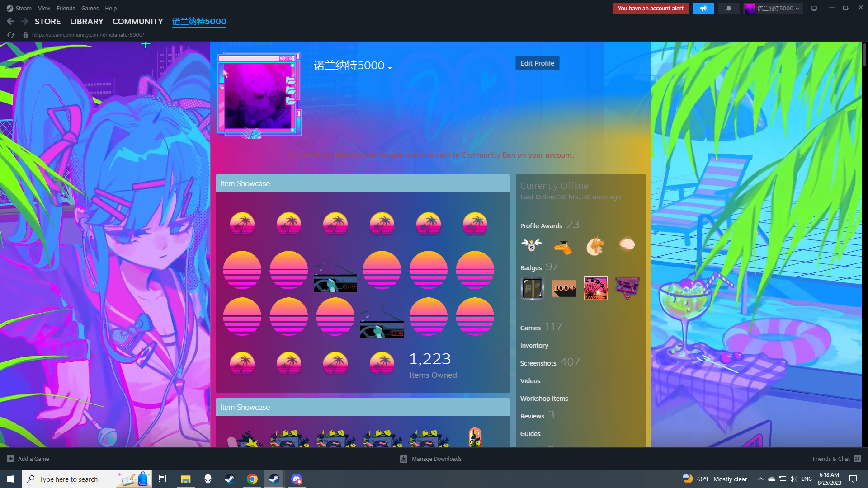Click the 100+ badge icon
Screen dimensions: 868x488
564,288
